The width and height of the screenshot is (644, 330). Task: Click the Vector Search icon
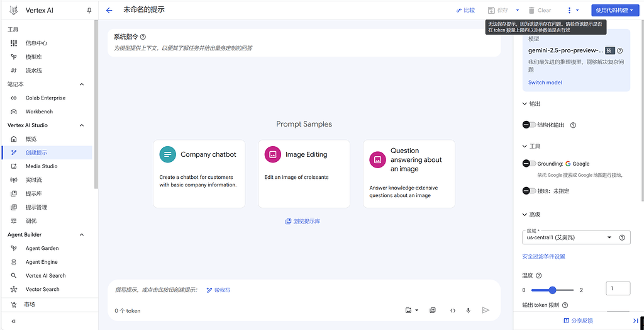pyautogui.click(x=14, y=289)
